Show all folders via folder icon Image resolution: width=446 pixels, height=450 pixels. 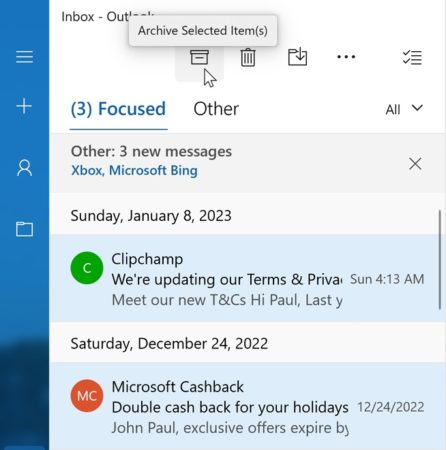coord(25,229)
